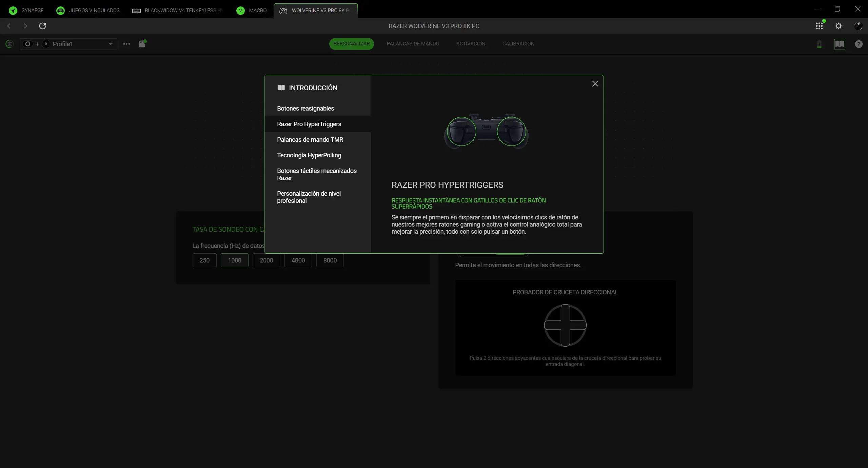Open the MACRO module tab
This screenshot has width=868, height=468.
click(x=252, y=11)
